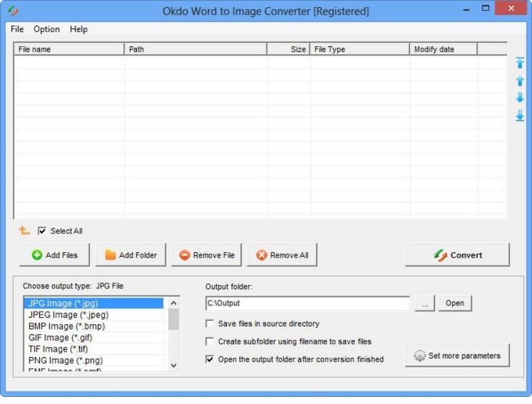
Task: Sort by Path column header
Action: point(196,49)
